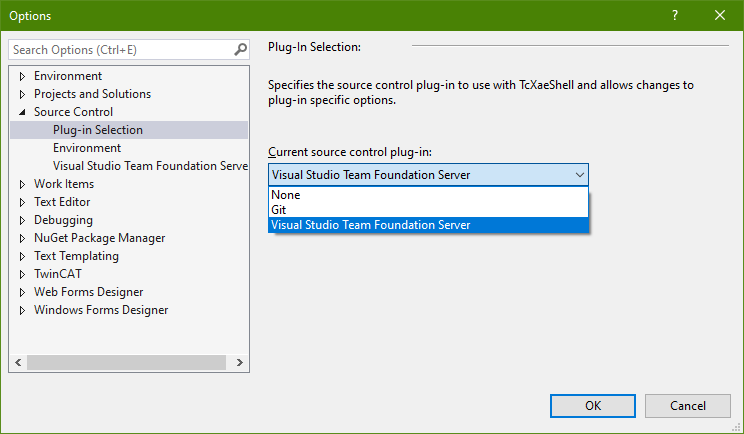The height and width of the screenshot is (434, 744).
Task: Collapse the Source Control node
Action: click(22, 112)
